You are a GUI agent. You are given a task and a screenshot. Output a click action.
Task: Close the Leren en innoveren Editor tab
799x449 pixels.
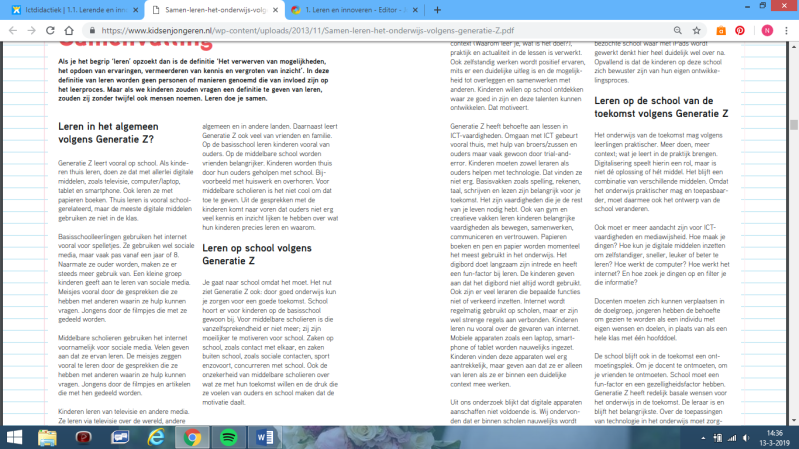tap(415, 10)
